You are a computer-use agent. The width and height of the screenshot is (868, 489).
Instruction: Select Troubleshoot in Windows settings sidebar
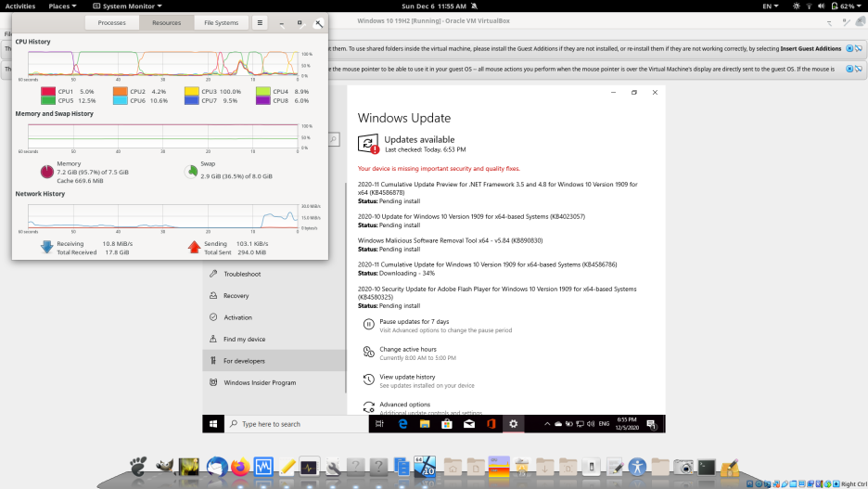click(x=274, y=274)
